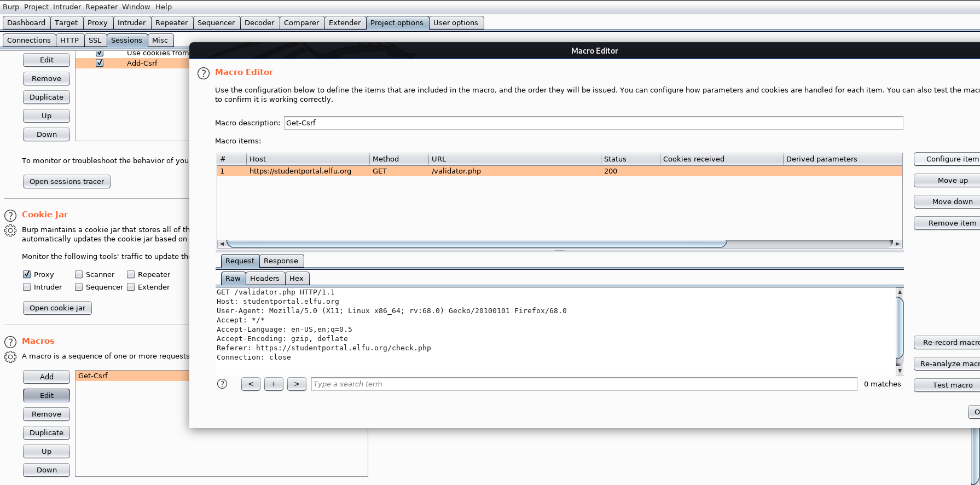Go to previous search match with < button

(x=251, y=384)
